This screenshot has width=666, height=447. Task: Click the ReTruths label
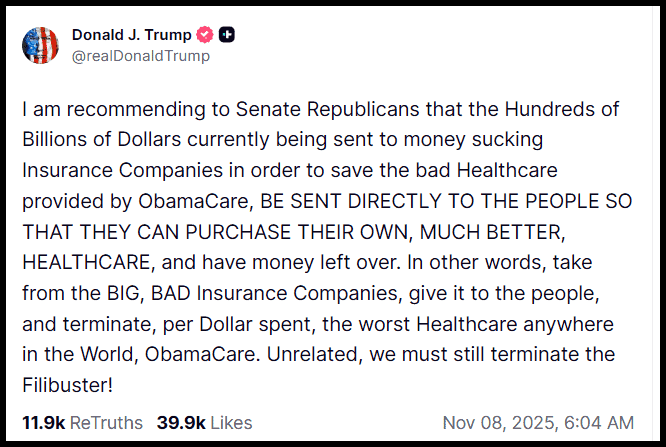coord(106,423)
